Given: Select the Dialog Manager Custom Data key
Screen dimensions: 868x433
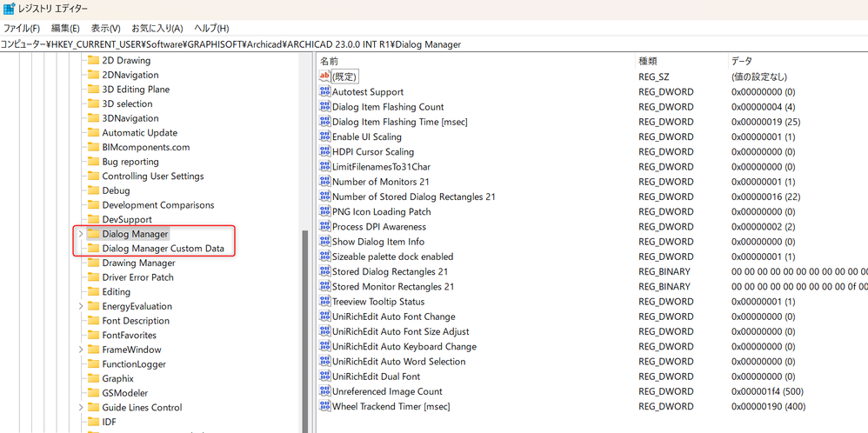Looking at the screenshot, I should pos(164,249).
